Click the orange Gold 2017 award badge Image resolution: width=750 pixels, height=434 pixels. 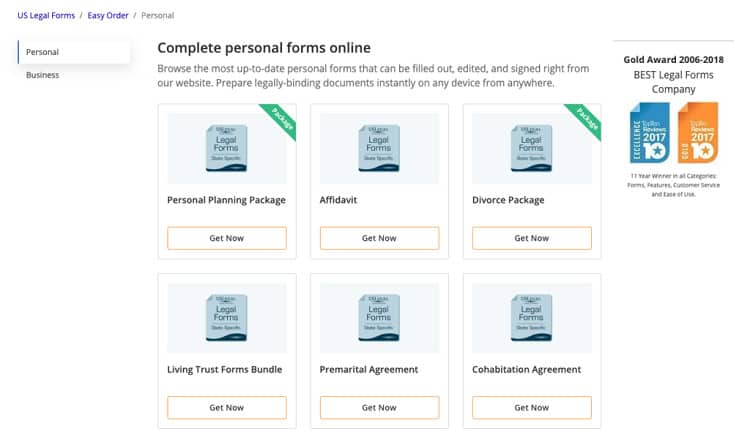(x=698, y=133)
